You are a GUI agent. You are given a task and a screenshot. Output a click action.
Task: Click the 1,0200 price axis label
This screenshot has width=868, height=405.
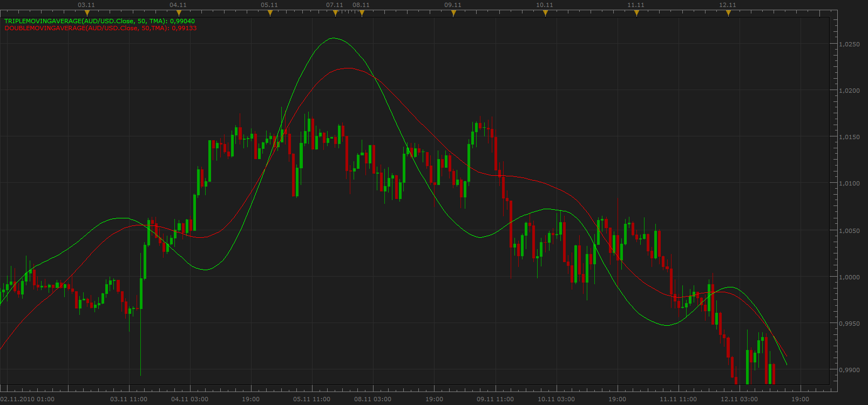pyautogui.click(x=849, y=91)
